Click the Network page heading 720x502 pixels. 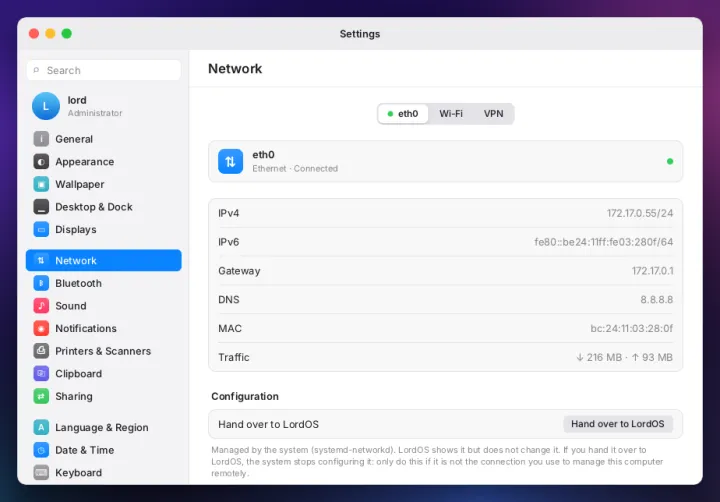point(235,69)
